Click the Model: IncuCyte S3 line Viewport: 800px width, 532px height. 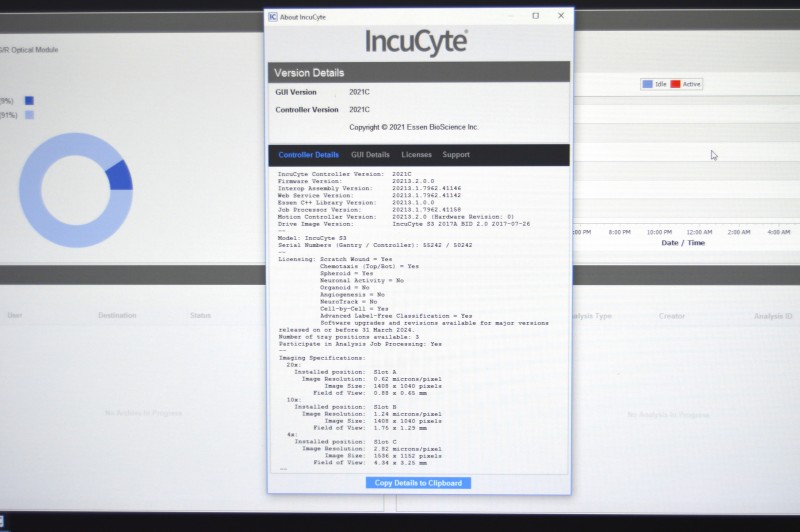tap(312, 238)
